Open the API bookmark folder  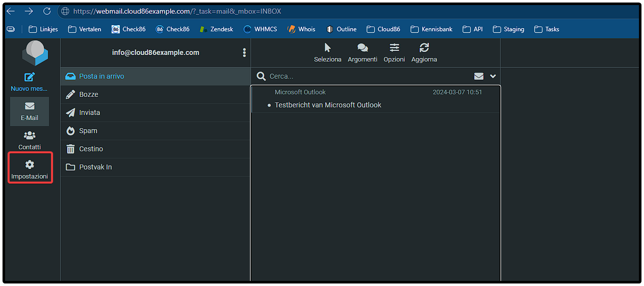point(473,29)
